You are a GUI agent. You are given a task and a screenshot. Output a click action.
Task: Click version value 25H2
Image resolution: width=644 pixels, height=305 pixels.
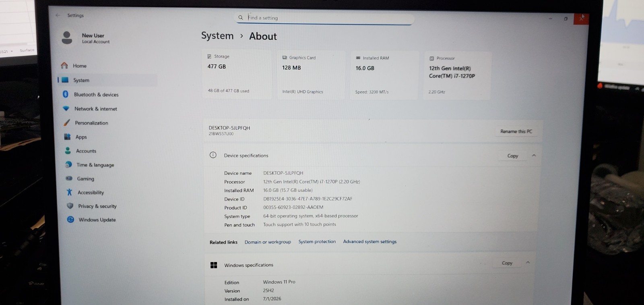[268, 290]
